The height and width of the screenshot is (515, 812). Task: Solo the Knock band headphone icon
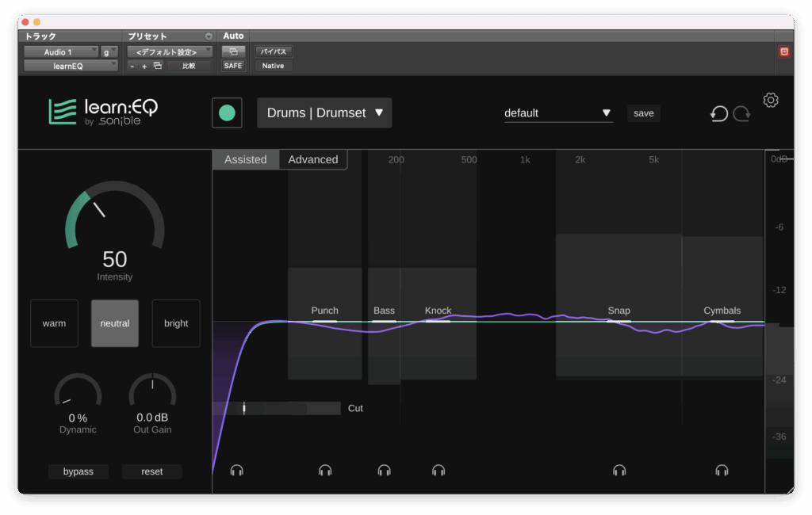tap(439, 471)
